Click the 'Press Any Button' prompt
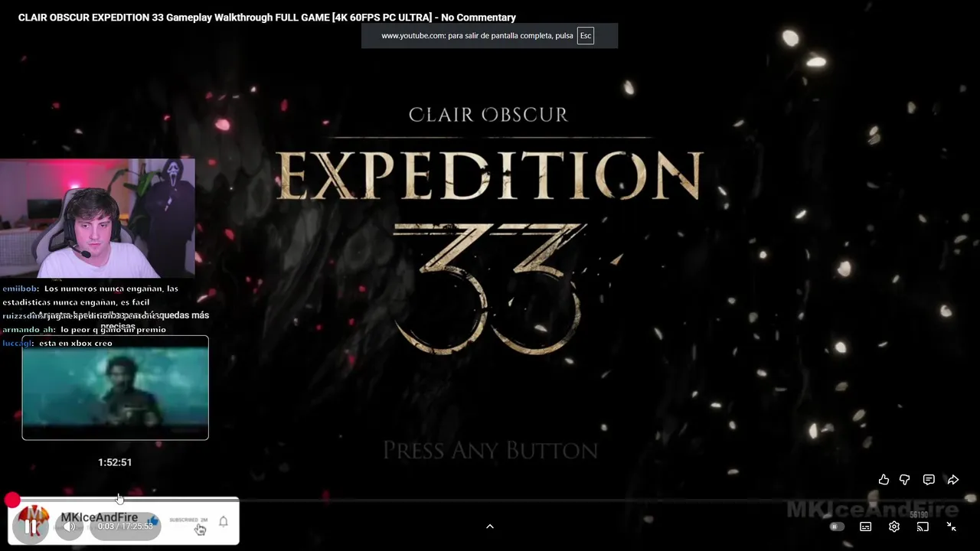This screenshot has width=980, height=551. click(x=490, y=450)
